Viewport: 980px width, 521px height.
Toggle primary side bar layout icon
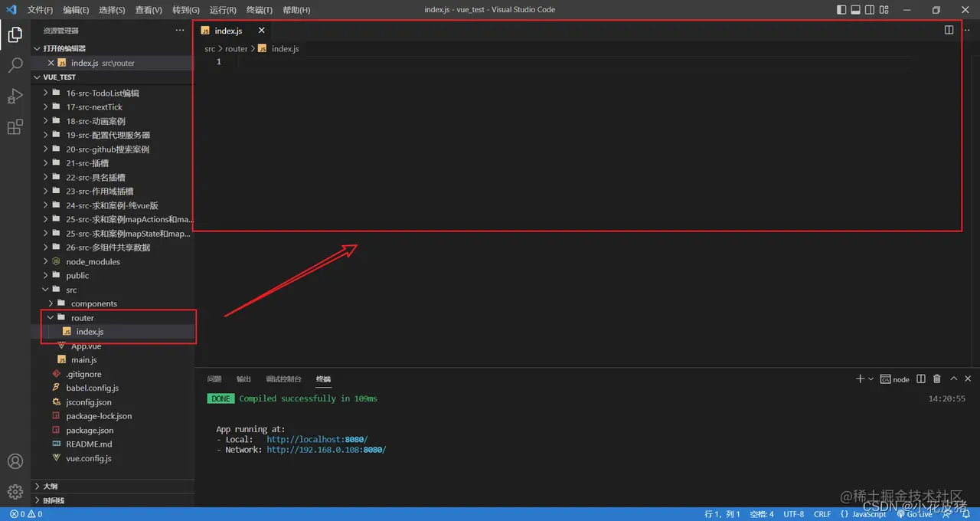[842, 10]
